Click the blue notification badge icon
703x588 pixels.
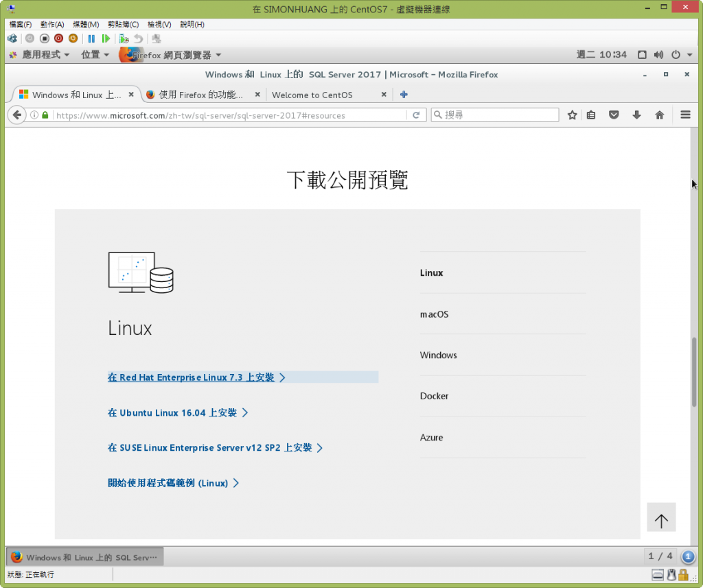point(688,556)
